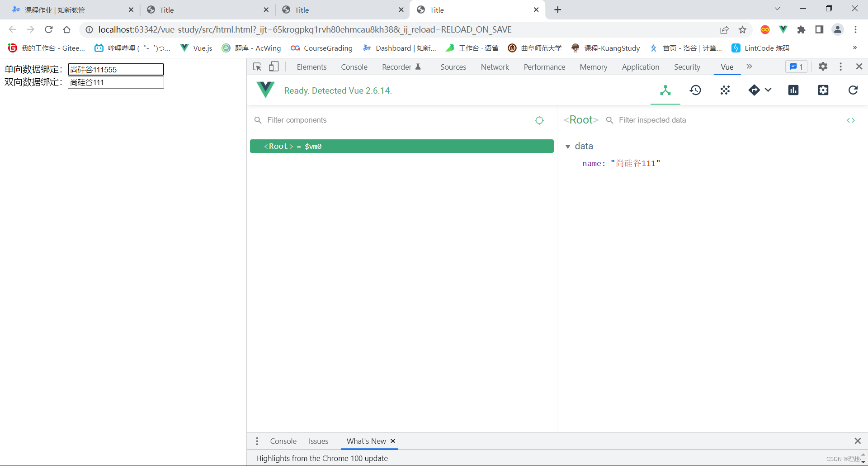
Task: Switch to the Performance tab
Action: [544, 67]
